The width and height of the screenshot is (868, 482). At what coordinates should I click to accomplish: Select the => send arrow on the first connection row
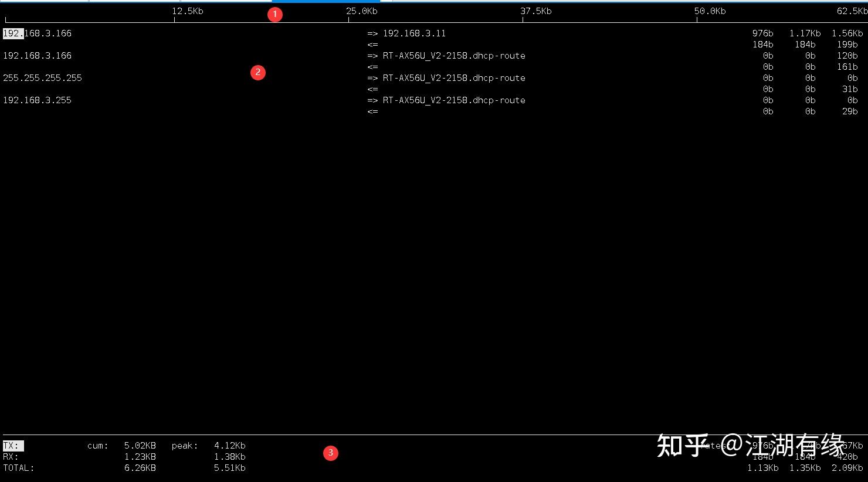372,33
